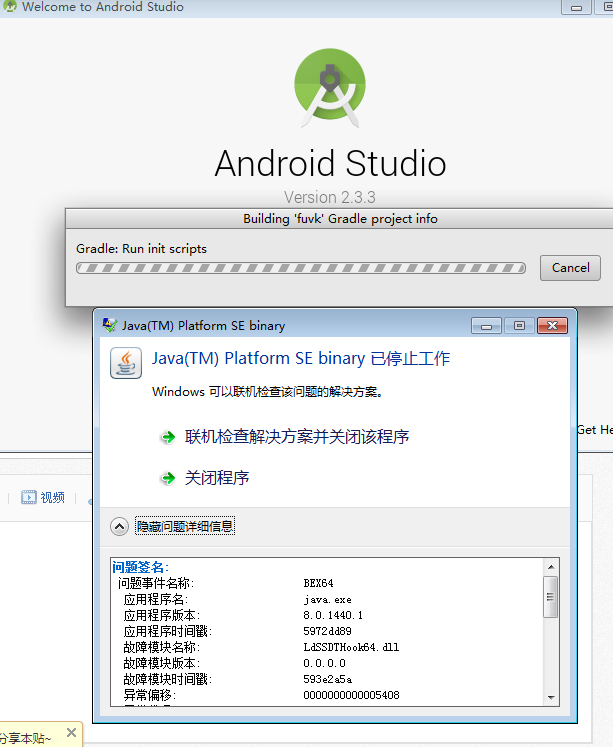Select 关闭程序 option
This screenshot has width=613, height=747.
tap(217, 477)
